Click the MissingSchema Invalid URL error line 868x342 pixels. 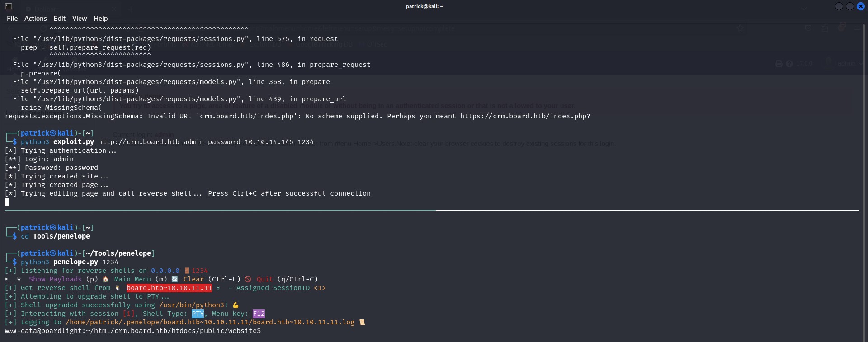297,116
